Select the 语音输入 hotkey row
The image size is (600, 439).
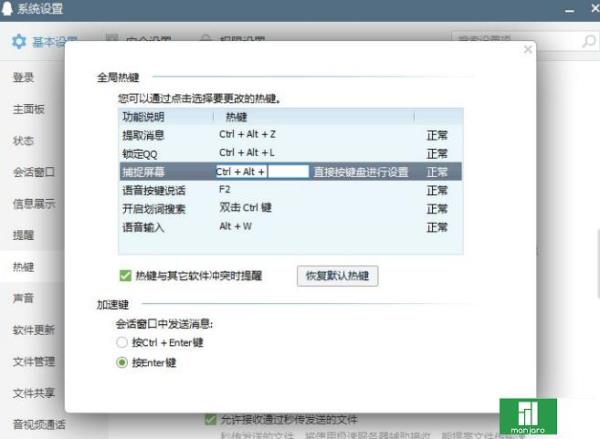pyautogui.click(x=291, y=227)
